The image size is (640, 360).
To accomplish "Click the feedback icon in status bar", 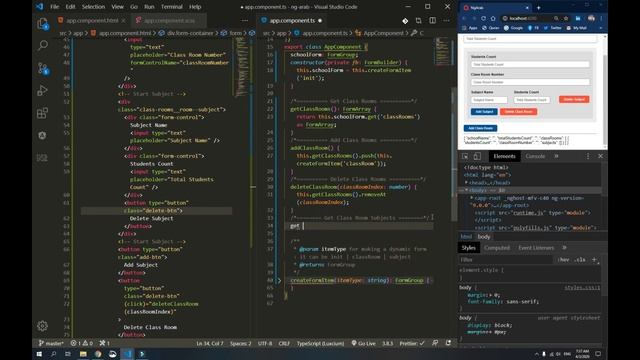I will [435, 343].
